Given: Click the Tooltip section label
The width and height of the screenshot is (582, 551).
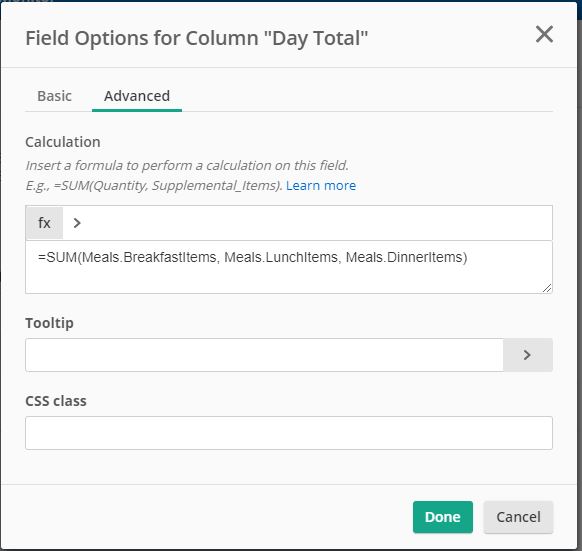Looking at the screenshot, I should click(49, 323).
